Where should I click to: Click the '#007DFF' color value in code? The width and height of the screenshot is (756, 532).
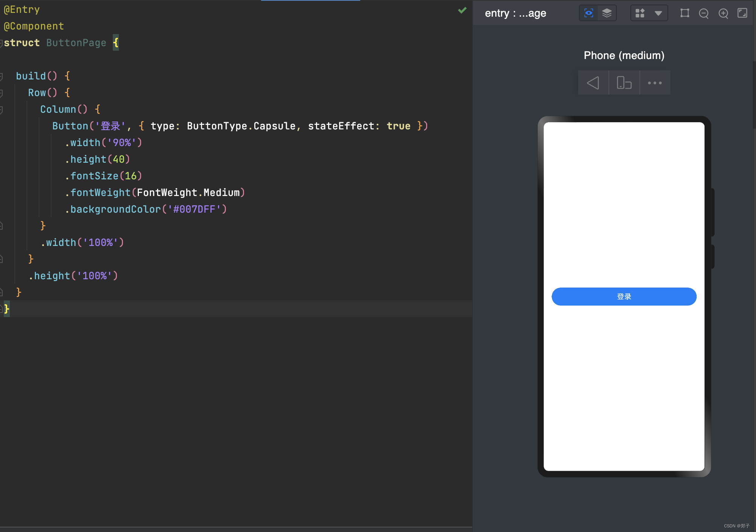pos(194,209)
